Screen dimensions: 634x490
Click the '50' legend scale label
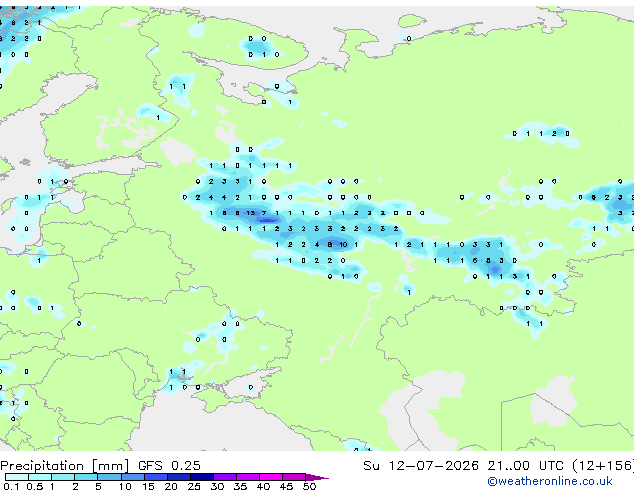click(x=310, y=486)
